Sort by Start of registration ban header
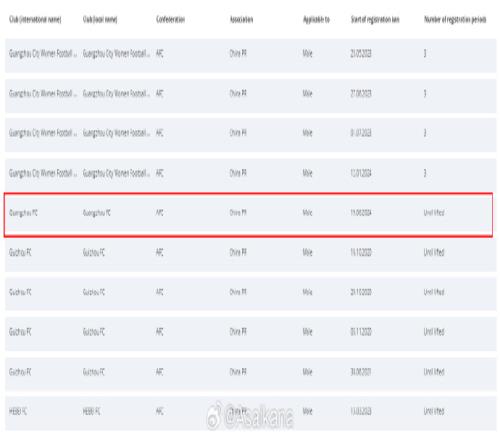 pyautogui.click(x=375, y=20)
